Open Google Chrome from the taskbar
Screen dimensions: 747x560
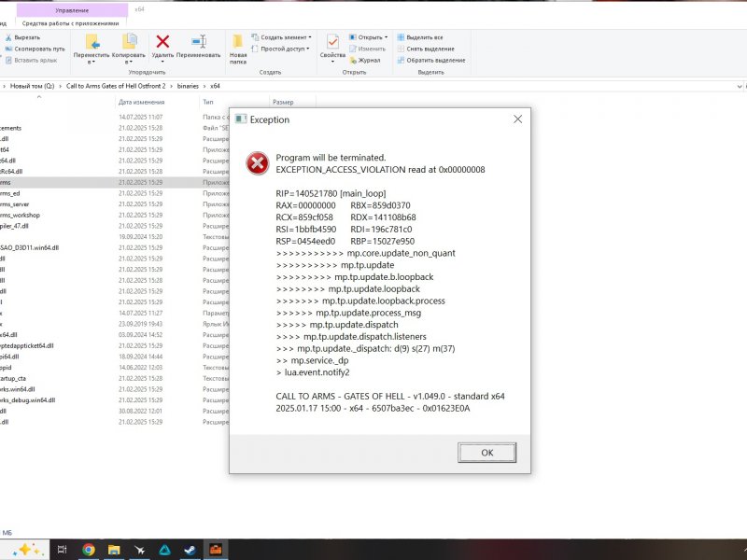[88, 550]
